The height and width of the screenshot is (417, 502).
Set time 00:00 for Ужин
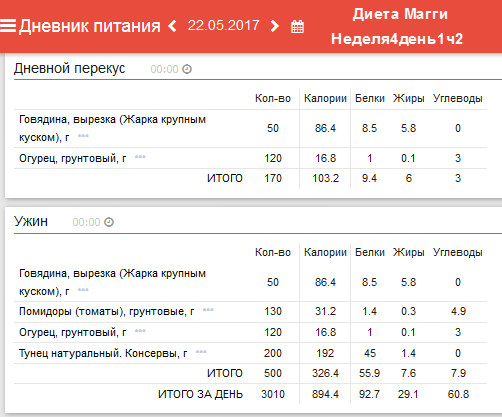click(86, 222)
